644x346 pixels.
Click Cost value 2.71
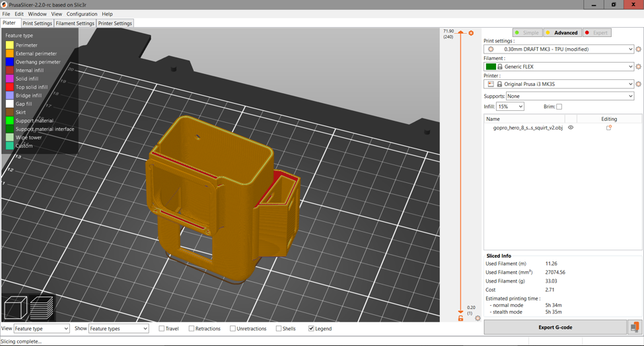[550, 290]
